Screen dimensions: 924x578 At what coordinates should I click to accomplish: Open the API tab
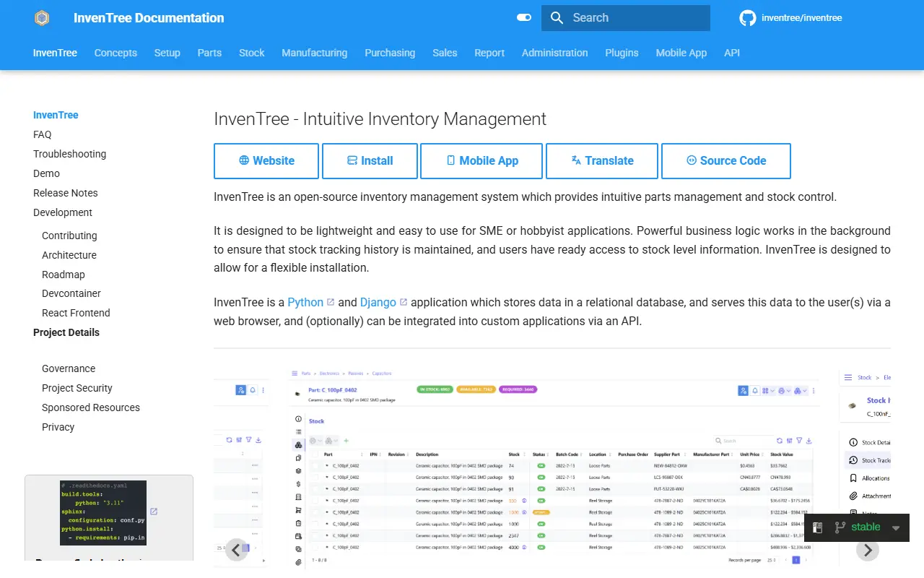732,53
